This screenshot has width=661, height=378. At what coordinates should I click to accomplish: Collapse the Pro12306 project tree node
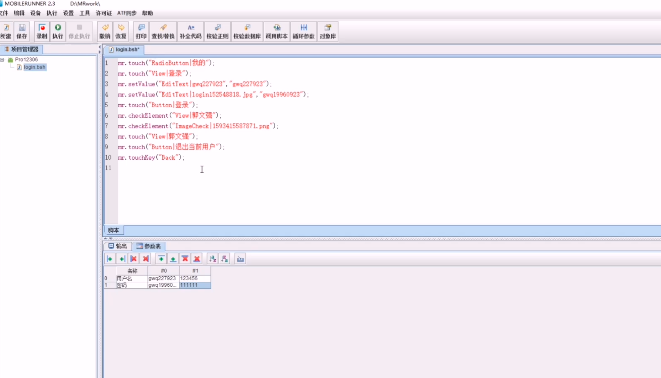coord(3,60)
